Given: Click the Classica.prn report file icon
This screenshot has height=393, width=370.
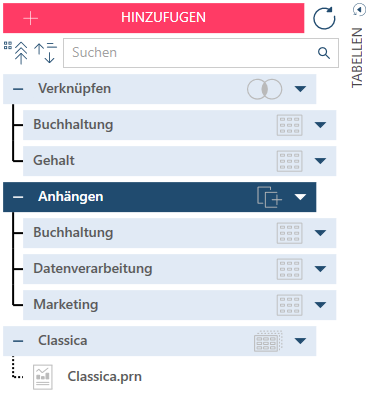Looking at the screenshot, I should (43, 377).
